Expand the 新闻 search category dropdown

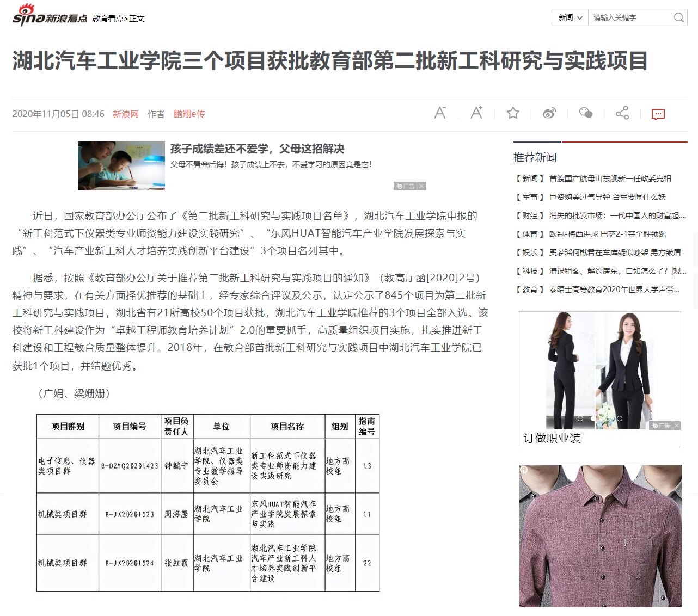(x=570, y=17)
